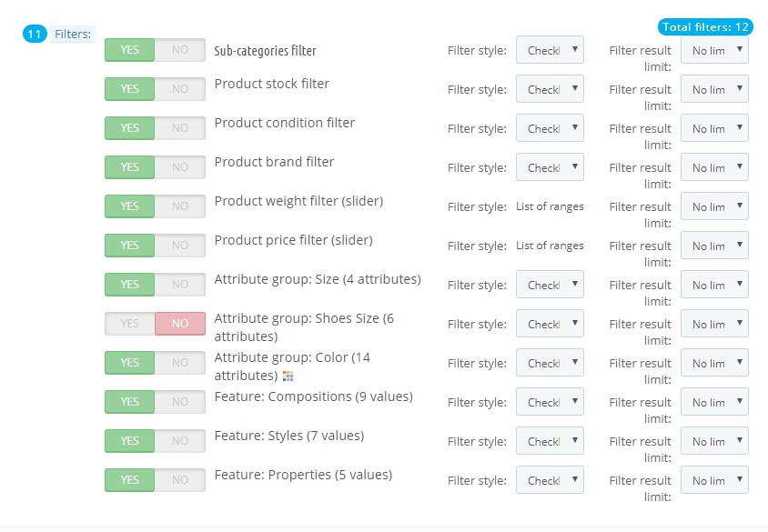
Task: Open Filter style dropdown for Sub-categories filter
Action: click(x=550, y=50)
